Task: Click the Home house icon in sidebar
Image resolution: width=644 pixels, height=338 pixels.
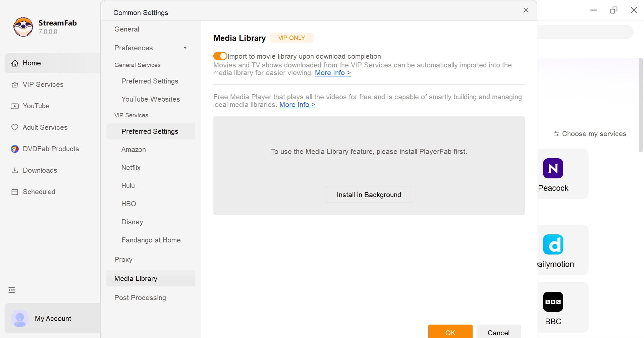Action: [x=15, y=63]
